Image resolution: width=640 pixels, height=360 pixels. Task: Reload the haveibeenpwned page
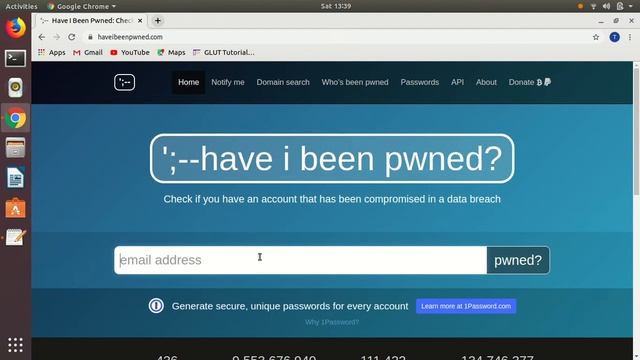pos(72,37)
